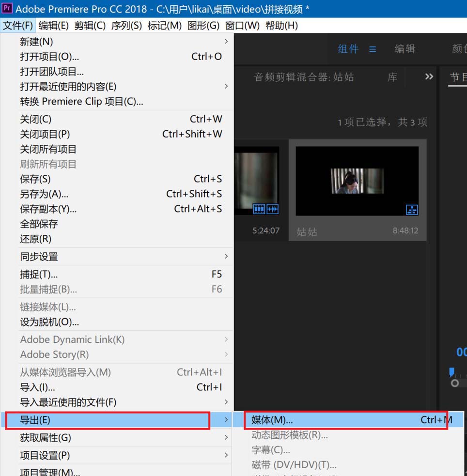Click the 8:48:12 duration text
The height and width of the screenshot is (476, 467).
click(405, 230)
